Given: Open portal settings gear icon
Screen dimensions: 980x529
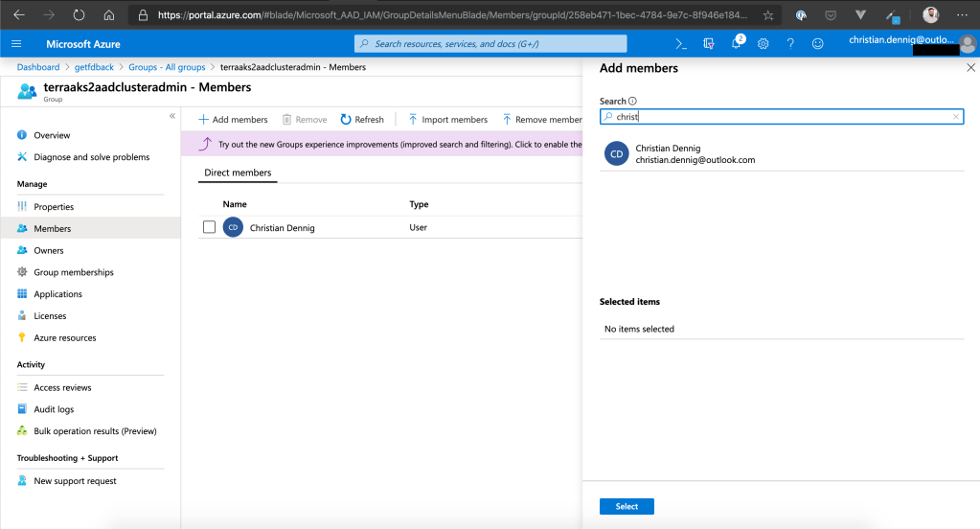Looking at the screenshot, I should [763, 43].
